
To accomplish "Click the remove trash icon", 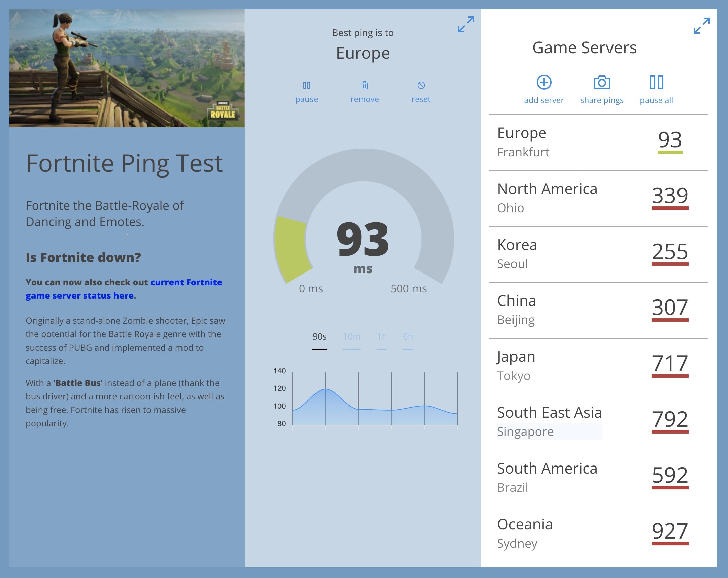I will (x=365, y=85).
